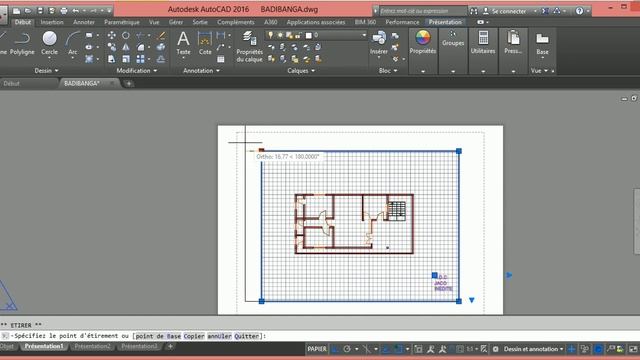Toggle full screen clean mode in status bar
Screen dimensions: 640x360
tap(633, 349)
